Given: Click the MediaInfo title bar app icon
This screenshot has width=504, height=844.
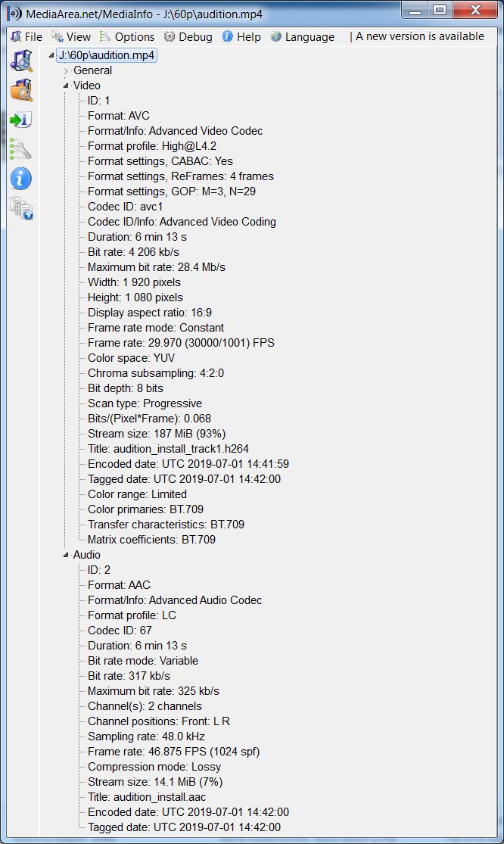Looking at the screenshot, I should [x=15, y=14].
